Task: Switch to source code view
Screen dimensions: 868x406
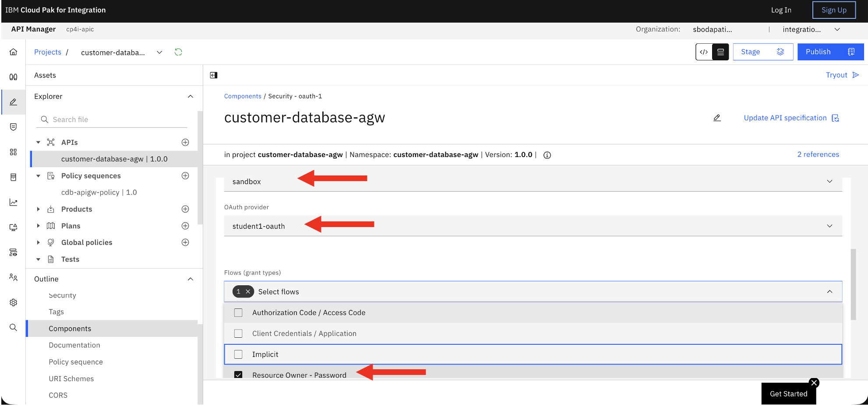Action: click(704, 52)
